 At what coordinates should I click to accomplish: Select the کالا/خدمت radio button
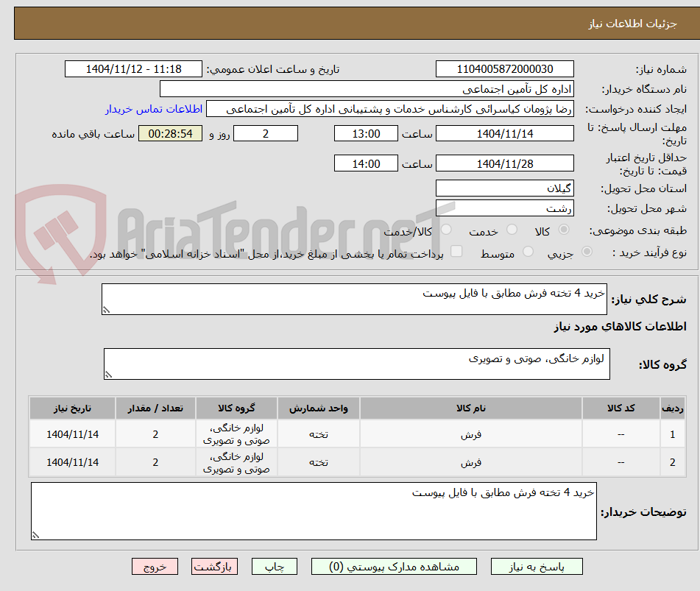[x=446, y=230]
